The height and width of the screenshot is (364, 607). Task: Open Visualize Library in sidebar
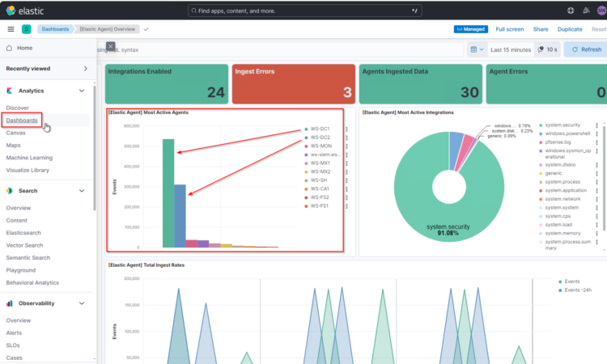tap(28, 170)
